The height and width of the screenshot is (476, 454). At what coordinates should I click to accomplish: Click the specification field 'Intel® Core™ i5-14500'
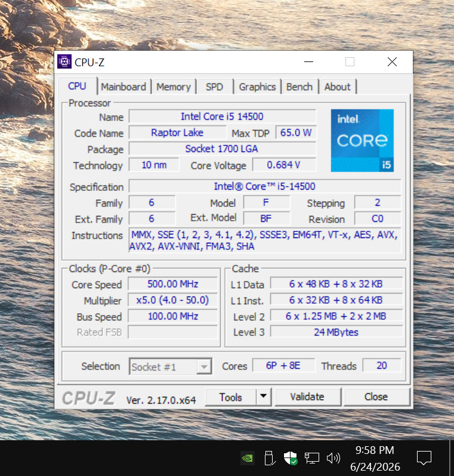[265, 186]
